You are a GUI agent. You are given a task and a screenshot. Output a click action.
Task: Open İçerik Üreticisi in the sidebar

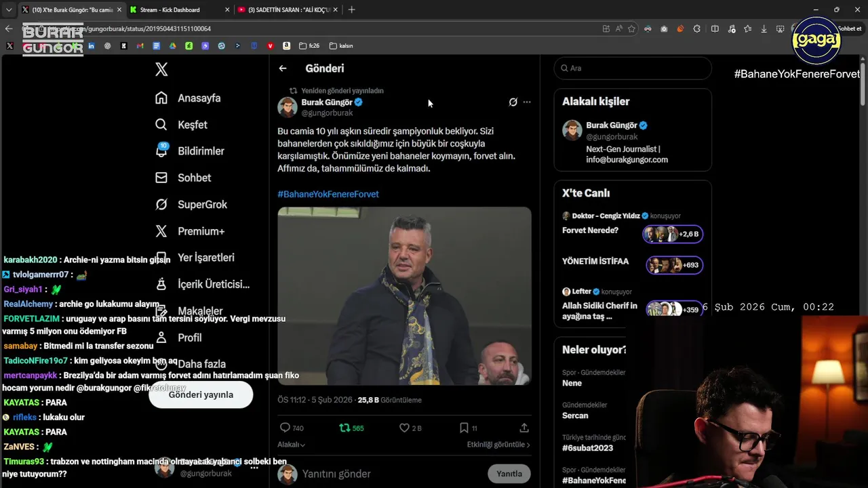[202, 284]
